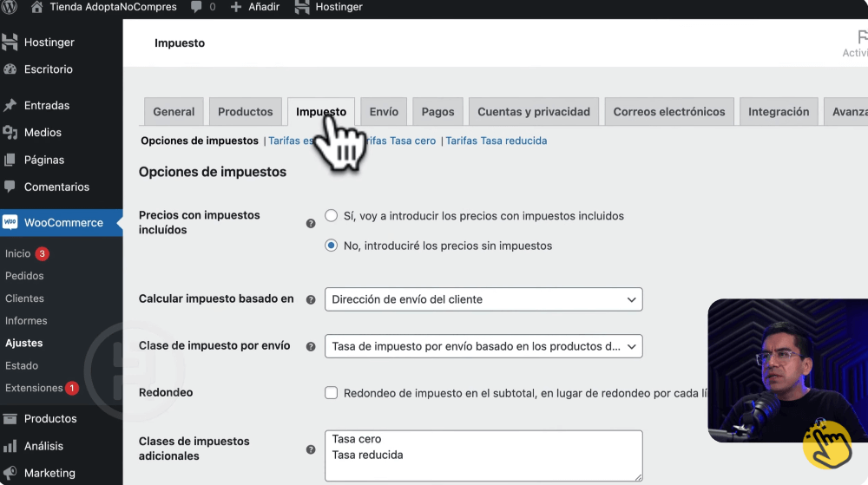
Task: Select 'No, introduciré los precios sin impuestos'
Action: pos(331,246)
